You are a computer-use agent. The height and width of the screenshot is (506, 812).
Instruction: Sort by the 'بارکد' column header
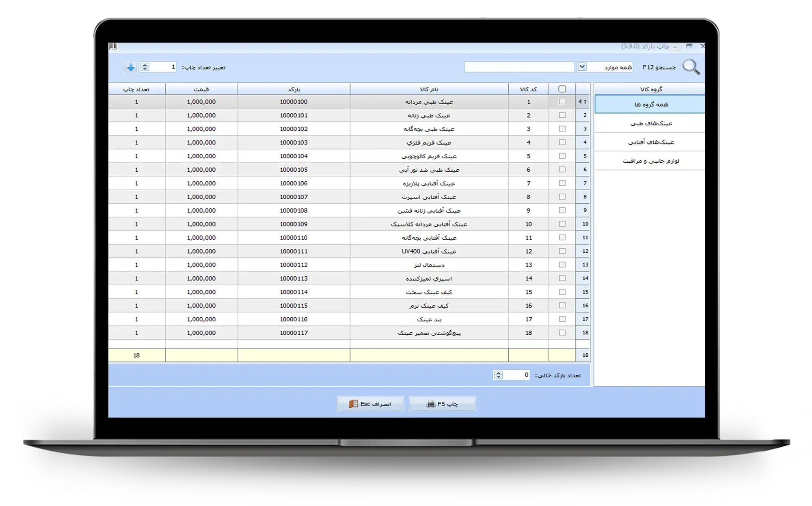294,89
